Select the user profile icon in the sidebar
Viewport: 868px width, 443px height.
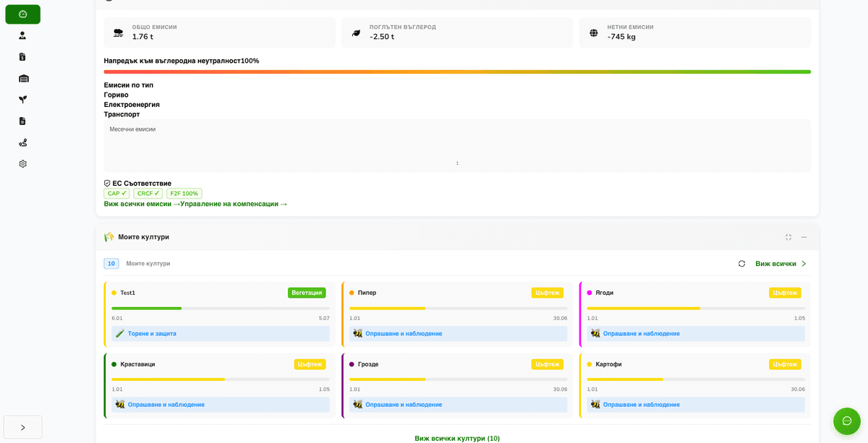22,35
